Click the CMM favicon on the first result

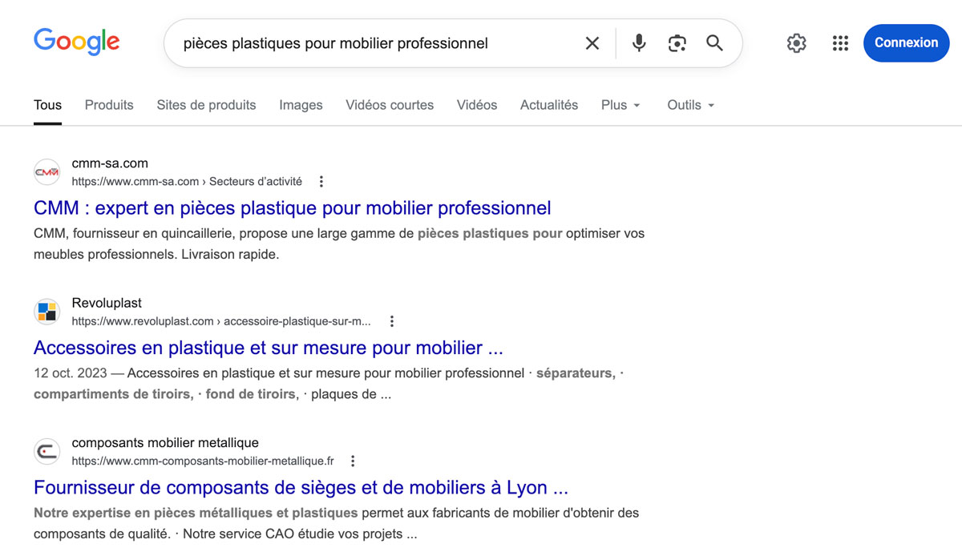46,171
